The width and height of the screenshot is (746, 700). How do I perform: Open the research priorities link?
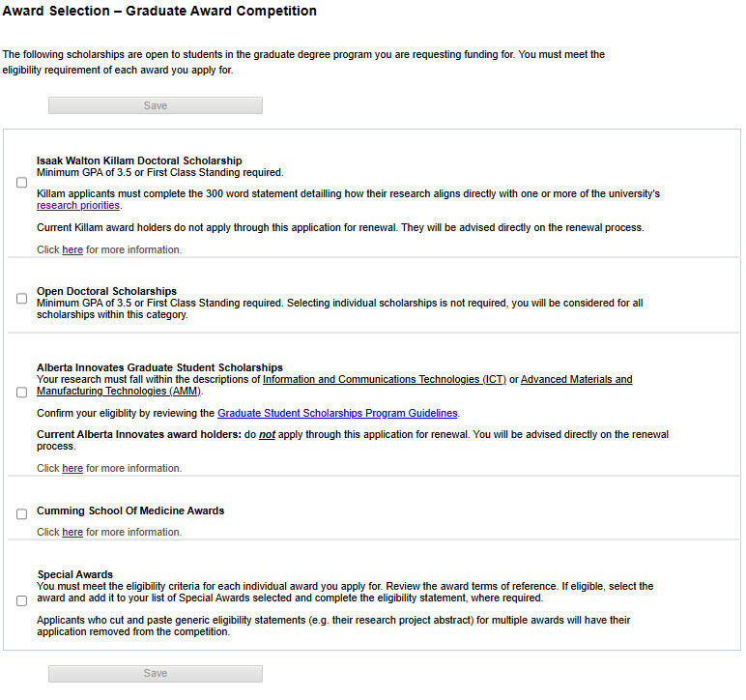pyautogui.click(x=78, y=206)
